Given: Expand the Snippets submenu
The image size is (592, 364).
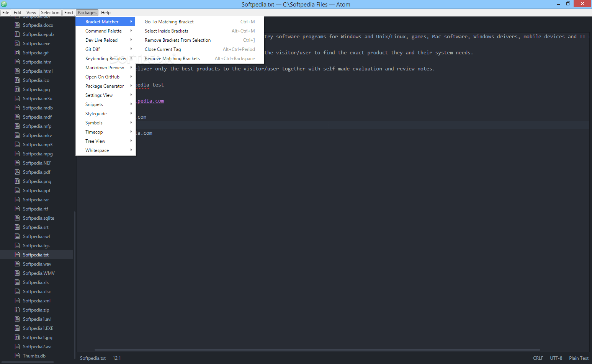Looking at the screenshot, I should coord(105,104).
